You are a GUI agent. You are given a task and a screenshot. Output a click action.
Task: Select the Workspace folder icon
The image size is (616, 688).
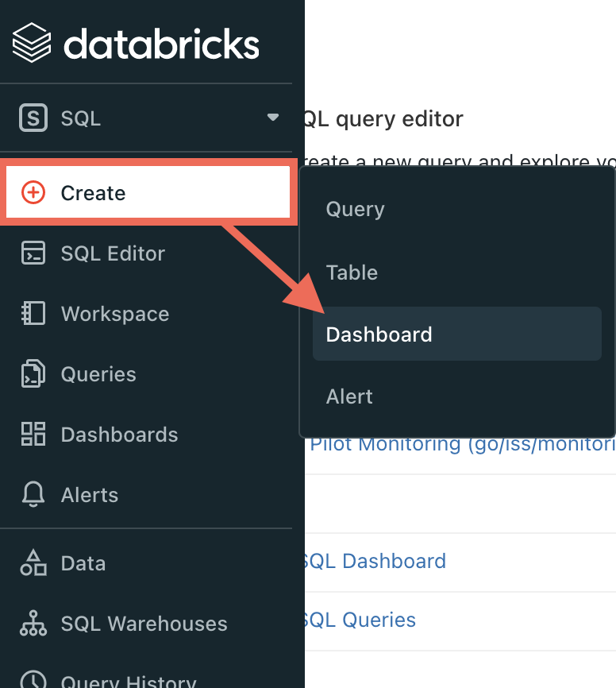tap(33, 313)
